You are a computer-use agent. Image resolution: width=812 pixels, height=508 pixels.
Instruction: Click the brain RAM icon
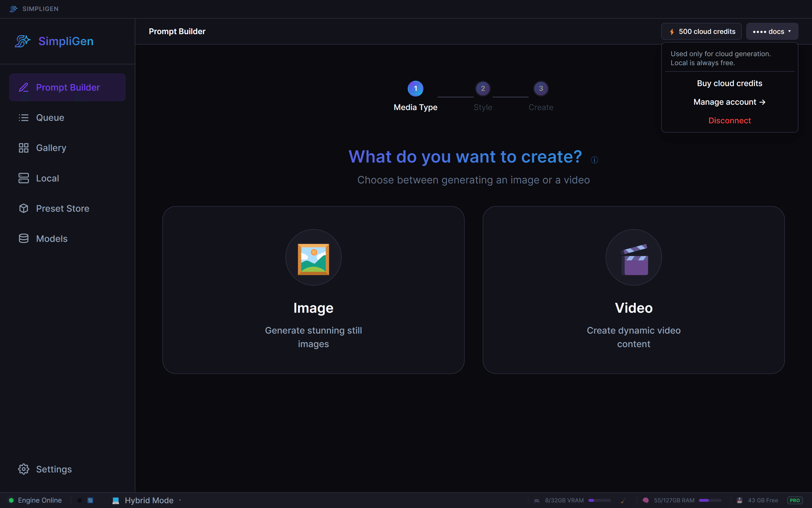[646, 500]
